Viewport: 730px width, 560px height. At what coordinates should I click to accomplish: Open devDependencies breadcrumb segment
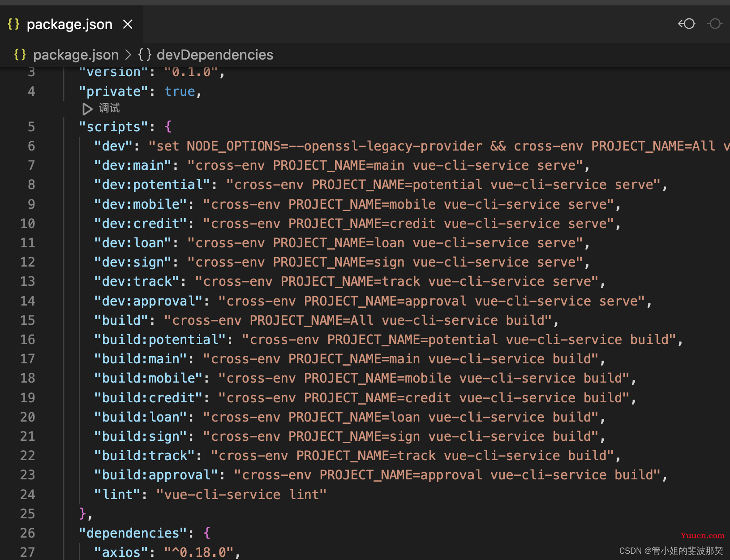tap(215, 55)
